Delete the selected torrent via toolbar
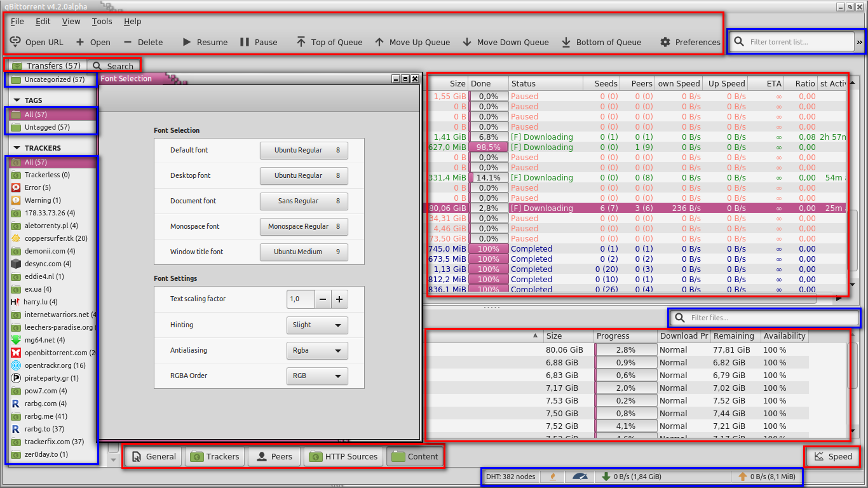Screen dimensions: 868x488 pyautogui.click(x=143, y=42)
